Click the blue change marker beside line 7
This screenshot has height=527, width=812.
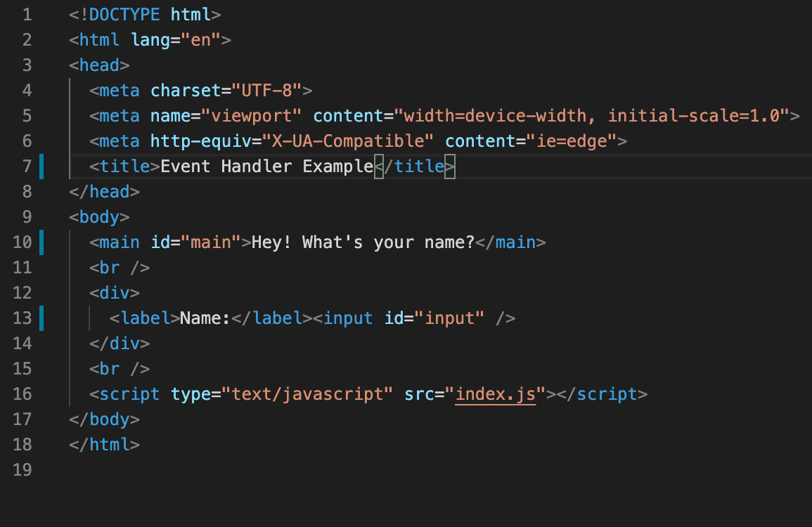42,166
